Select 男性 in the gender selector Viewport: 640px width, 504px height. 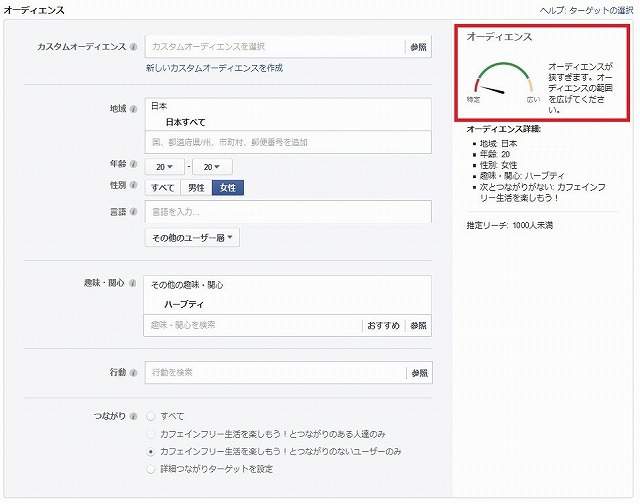click(x=196, y=187)
